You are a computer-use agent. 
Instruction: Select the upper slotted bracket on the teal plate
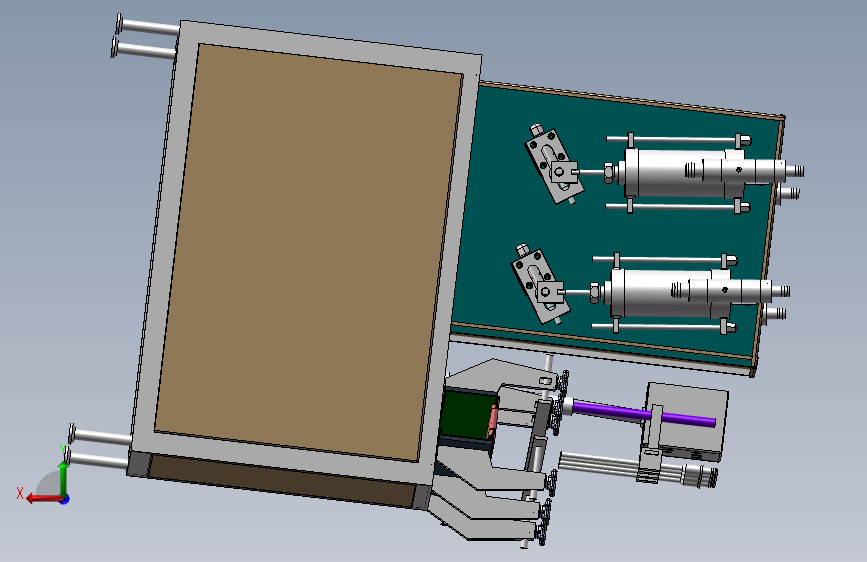tap(554, 165)
